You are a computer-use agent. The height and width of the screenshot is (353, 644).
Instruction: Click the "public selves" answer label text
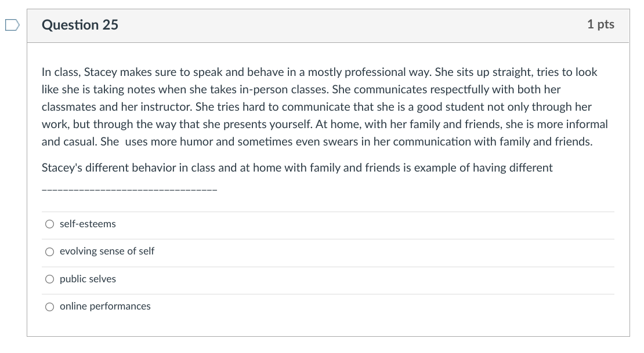coord(88,279)
